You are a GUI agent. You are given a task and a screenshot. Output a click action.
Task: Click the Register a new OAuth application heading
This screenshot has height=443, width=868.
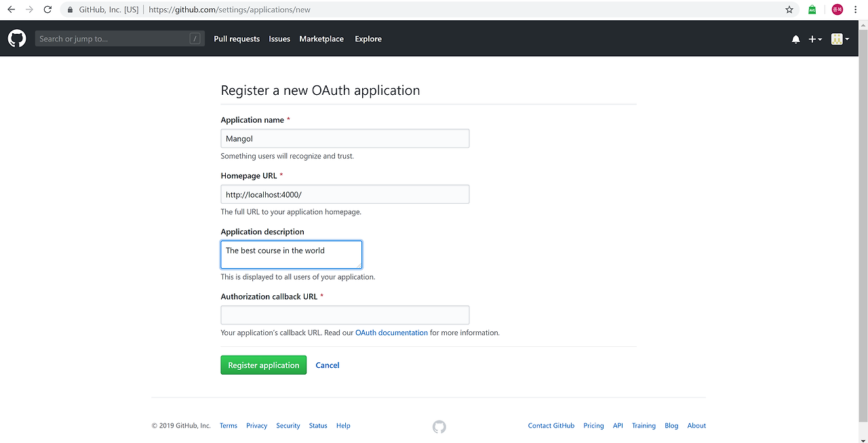coord(320,90)
